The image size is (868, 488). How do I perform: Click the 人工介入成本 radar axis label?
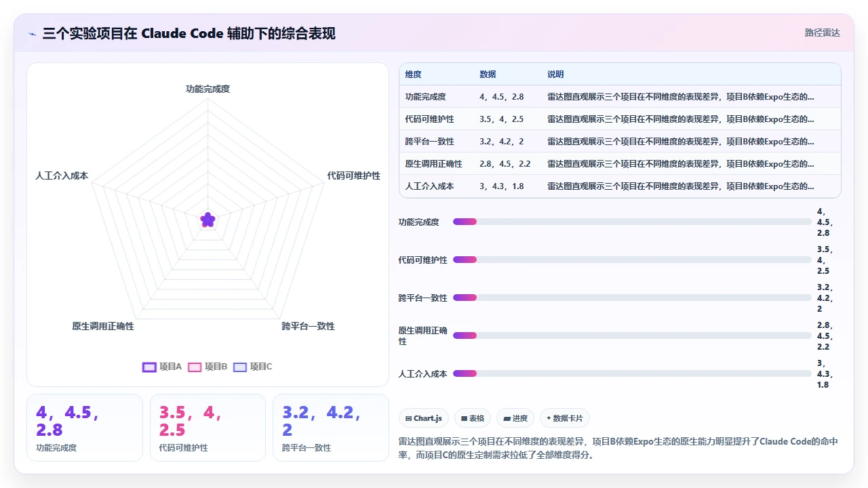[62, 176]
